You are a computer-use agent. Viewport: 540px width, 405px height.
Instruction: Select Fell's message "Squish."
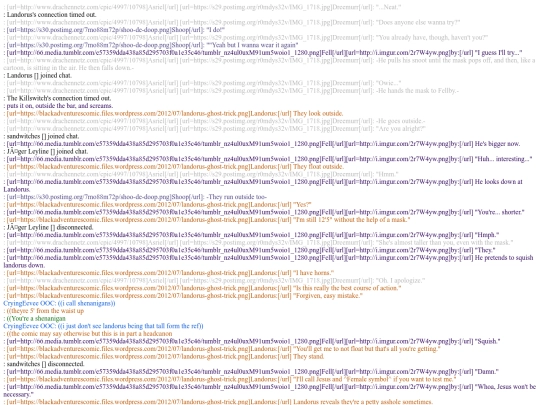tap(487, 341)
